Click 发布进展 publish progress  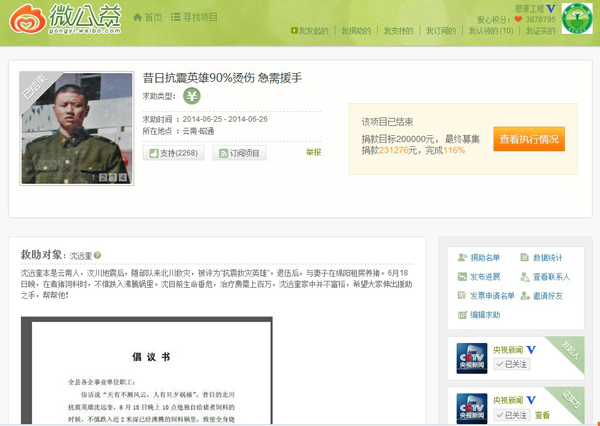point(479,277)
